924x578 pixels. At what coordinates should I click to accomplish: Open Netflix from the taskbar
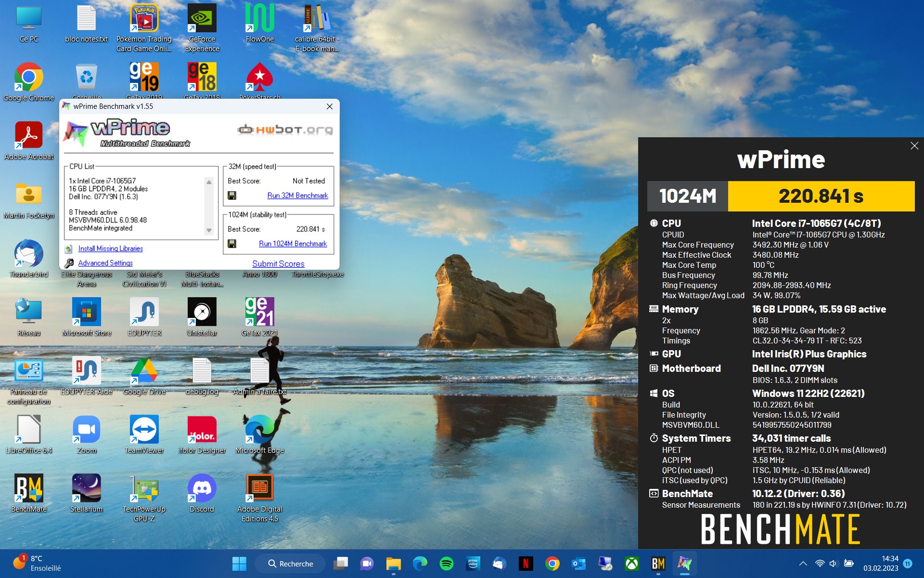pyautogui.click(x=526, y=564)
